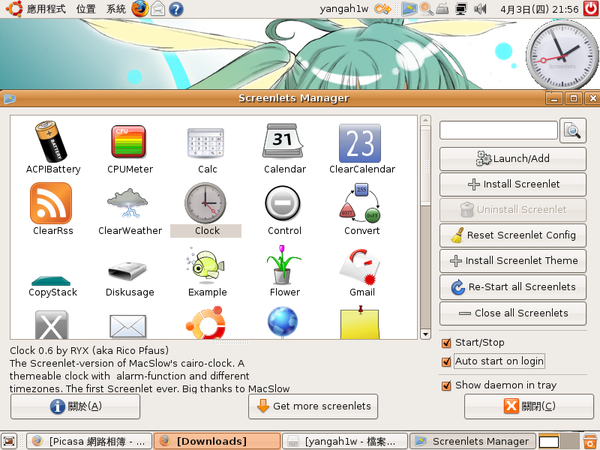Click the 關閉(C) close button
This screenshot has width=600, height=450.
click(x=529, y=406)
